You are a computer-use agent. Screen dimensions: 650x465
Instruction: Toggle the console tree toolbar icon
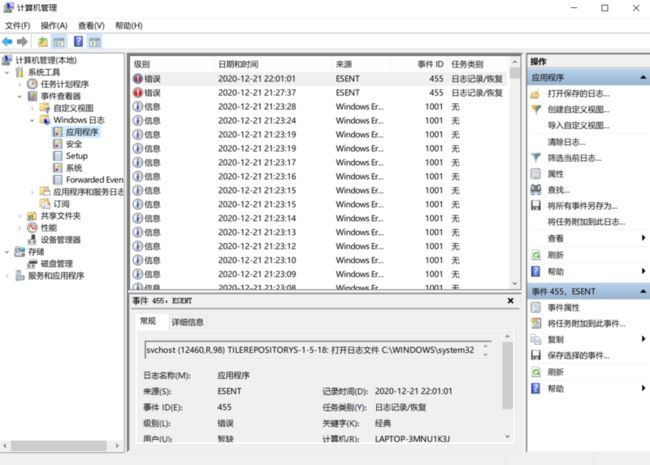point(59,41)
